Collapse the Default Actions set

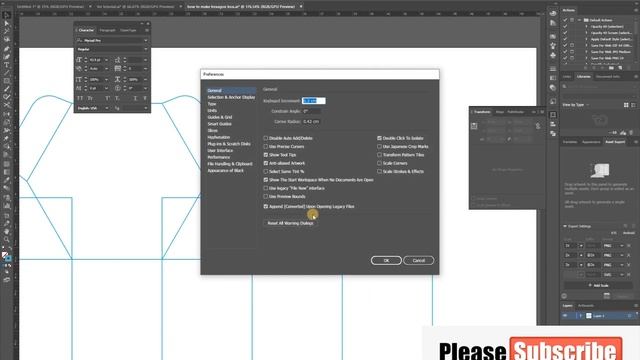click(579, 20)
